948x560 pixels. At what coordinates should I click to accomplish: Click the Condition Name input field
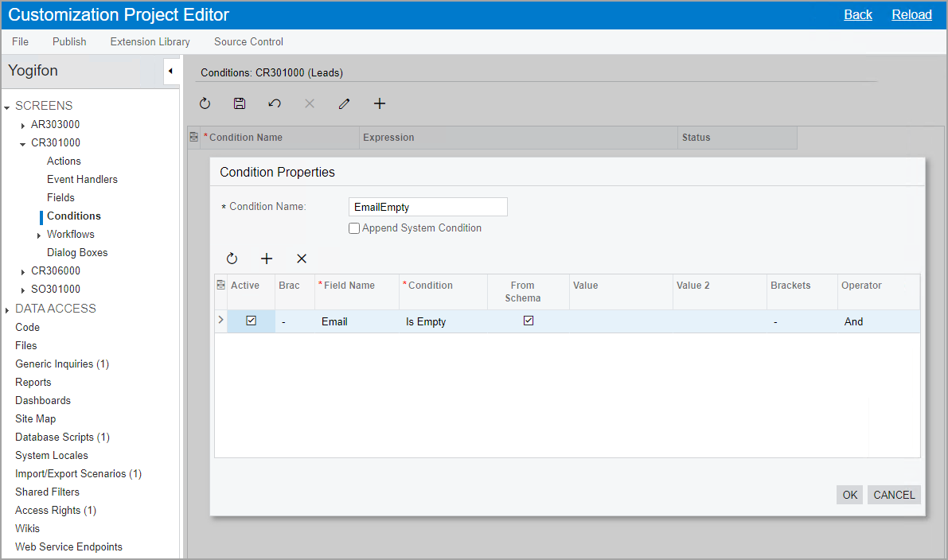pos(428,207)
